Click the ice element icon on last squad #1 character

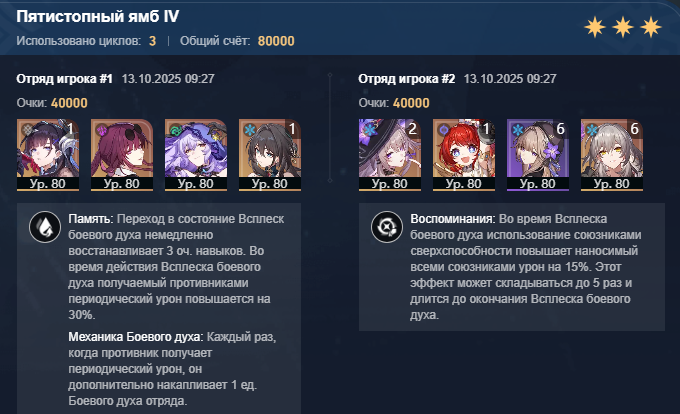pyautogui.click(x=249, y=130)
